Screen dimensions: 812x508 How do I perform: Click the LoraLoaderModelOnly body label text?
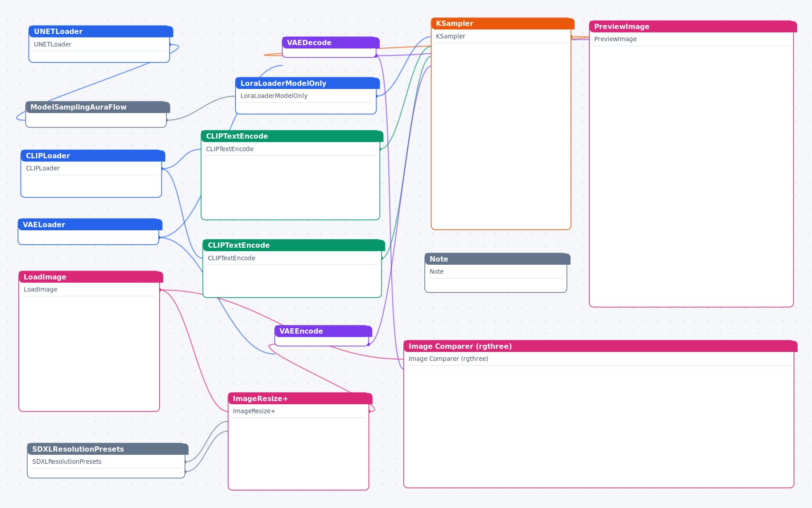tap(274, 96)
